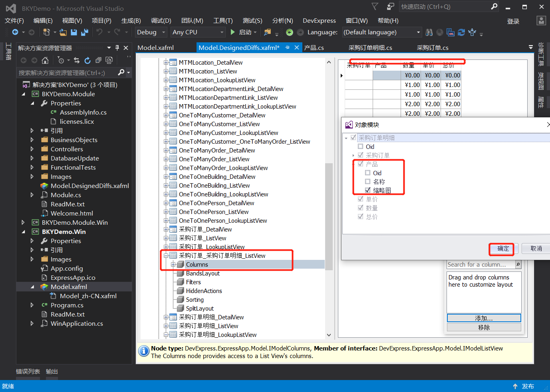Click the Find in Files toolbar icon
Viewport: 550px width, 392px height.
268,32
